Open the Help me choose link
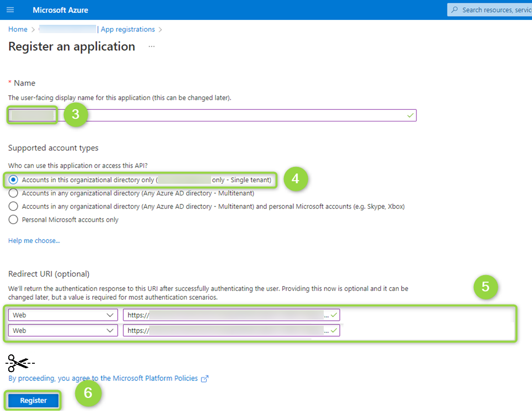 (34, 241)
